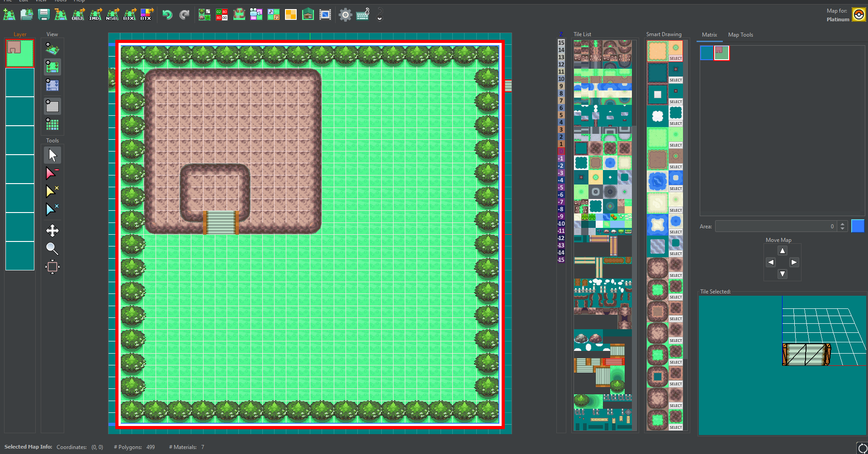Activate the map move tool

(x=52, y=231)
